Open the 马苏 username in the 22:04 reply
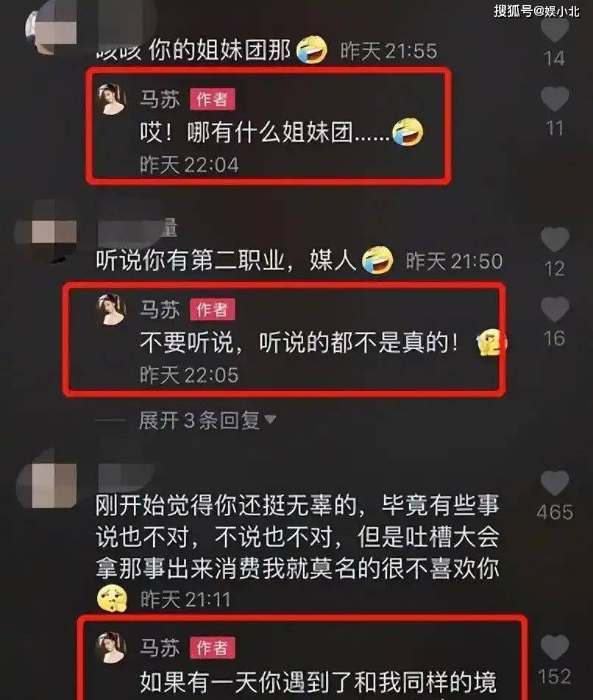Viewport: 593px width, 700px height. coord(160,99)
